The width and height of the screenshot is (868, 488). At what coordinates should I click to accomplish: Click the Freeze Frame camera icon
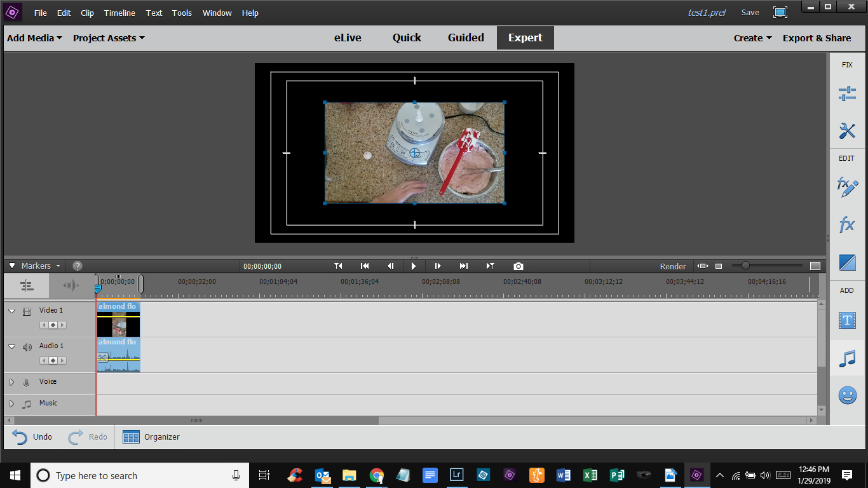tap(519, 266)
